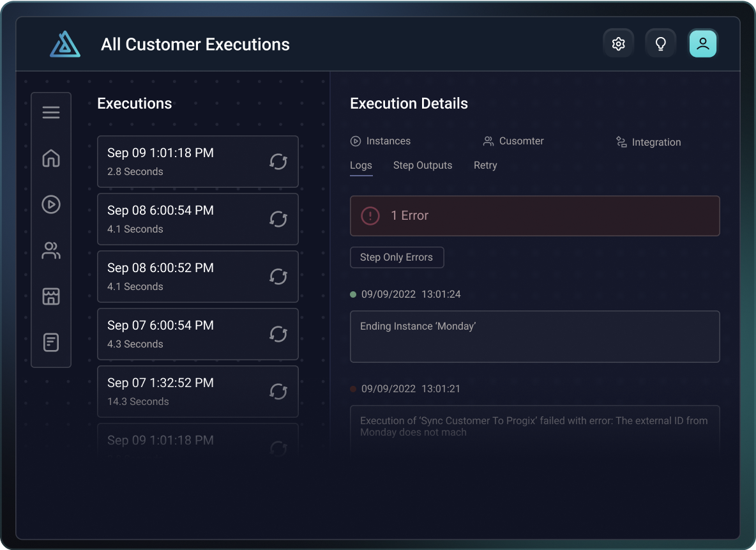Open the user profile icon at top right
The image size is (756, 550).
[x=702, y=43]
